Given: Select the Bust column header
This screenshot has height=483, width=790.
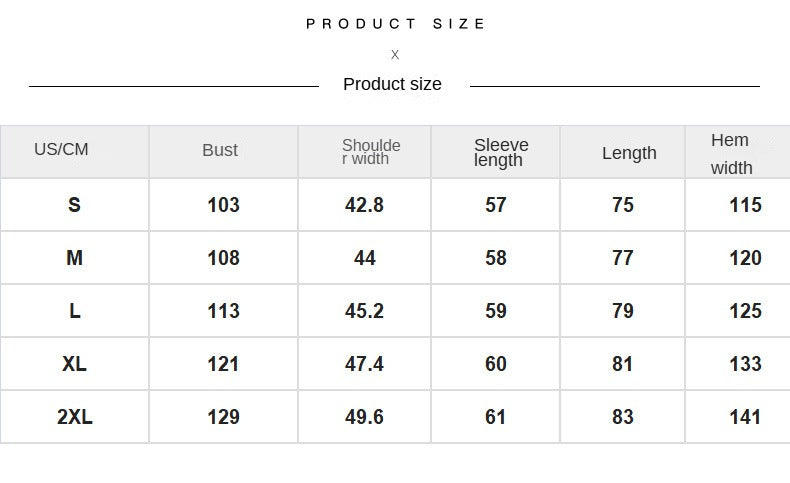Looking at the screenshot, I should 220,151.
